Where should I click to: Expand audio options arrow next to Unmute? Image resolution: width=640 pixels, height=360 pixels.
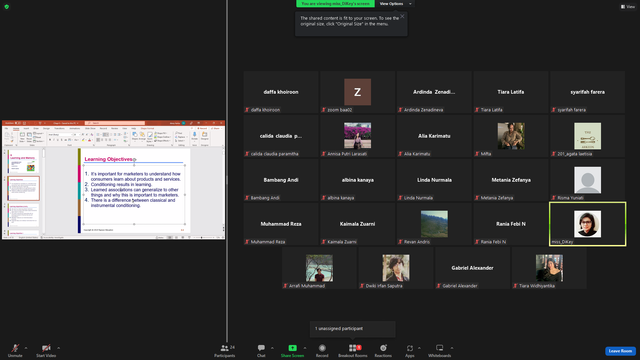(x=26, y=348)
